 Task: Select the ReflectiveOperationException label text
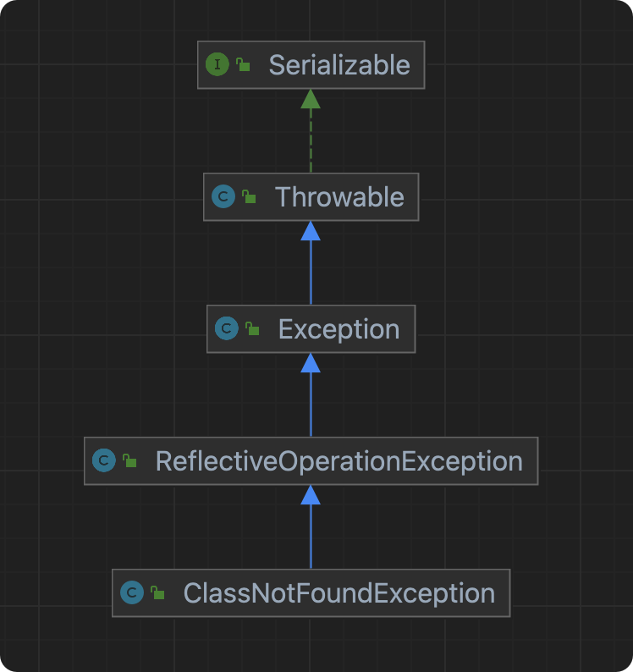point(339,461)
